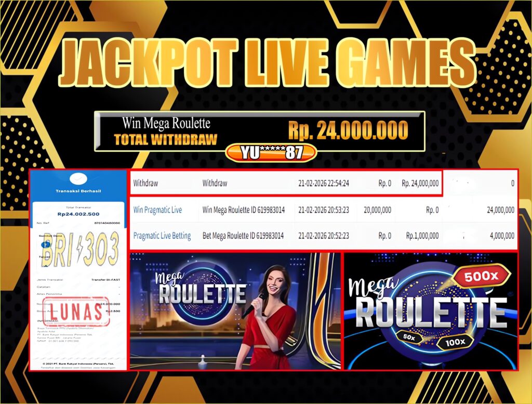Click the Bet Mega Roulette ID 619983014 entry

coord(243,236)
